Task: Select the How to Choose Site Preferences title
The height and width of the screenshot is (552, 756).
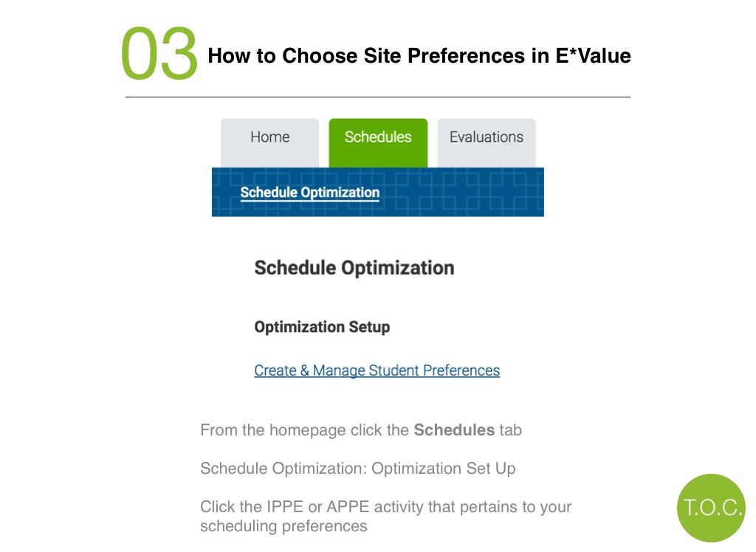Action: [x=419, y=56]
